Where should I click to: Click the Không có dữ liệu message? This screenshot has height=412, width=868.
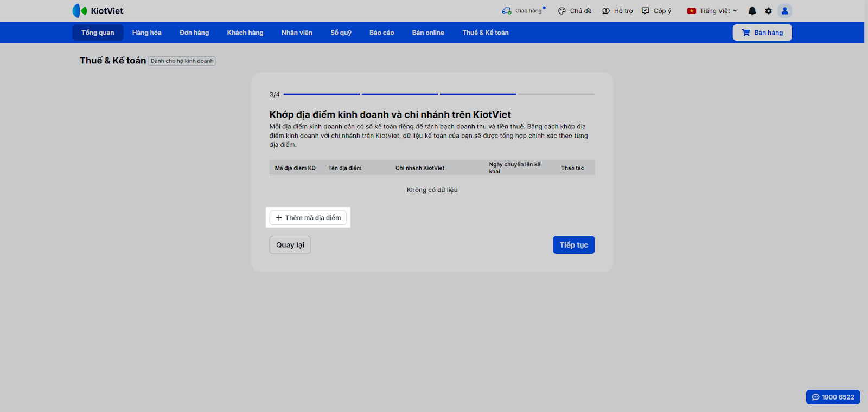(432, 190)
